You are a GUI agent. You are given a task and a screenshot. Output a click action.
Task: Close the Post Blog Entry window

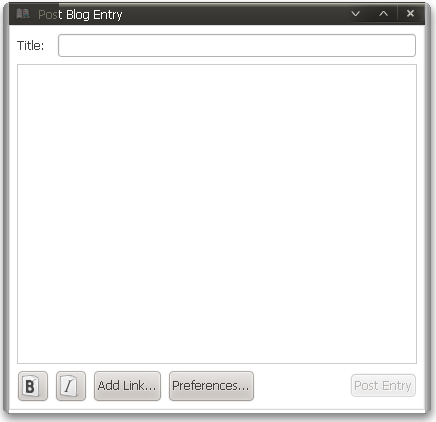pyautogui.click(x=410, y=13)
